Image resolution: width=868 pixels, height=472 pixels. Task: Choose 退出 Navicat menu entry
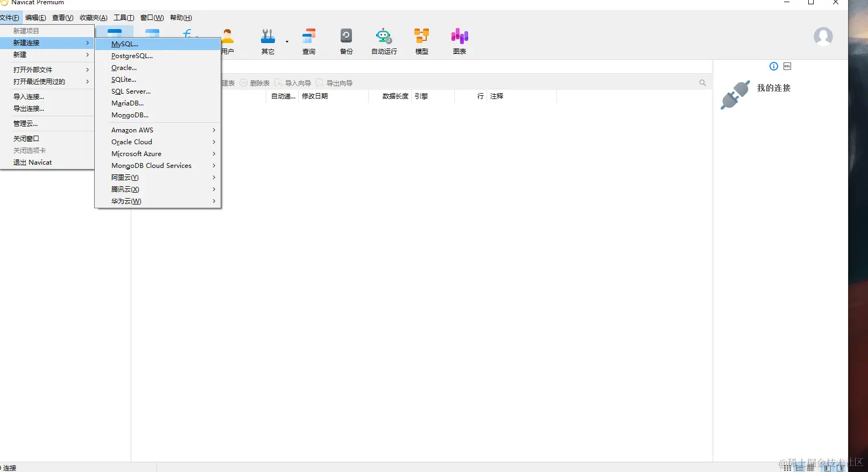tap(47, 163)
